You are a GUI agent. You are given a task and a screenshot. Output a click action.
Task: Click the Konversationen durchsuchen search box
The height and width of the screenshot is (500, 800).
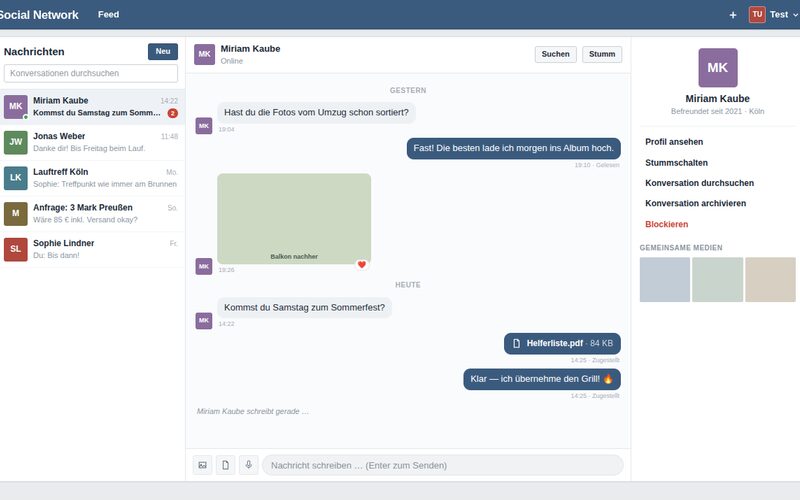pyautogui.click(x=91, y=73)
